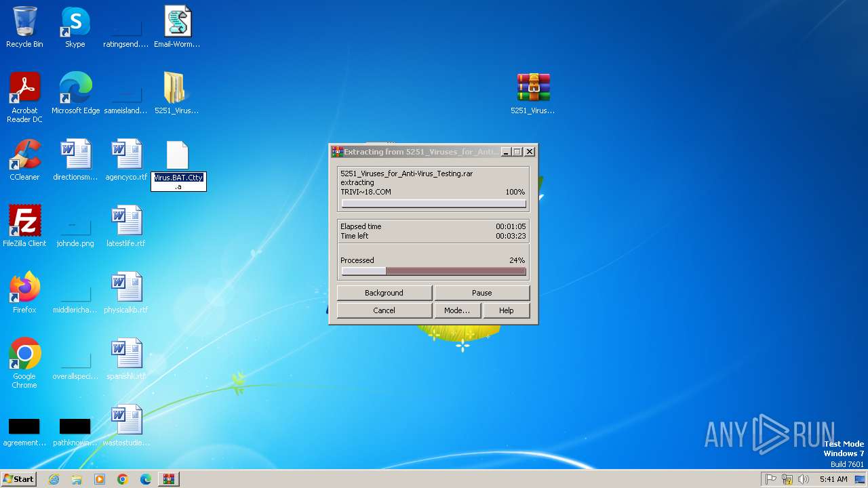Open Windows Media Player taskbar icon

click(x=100, y=479)
